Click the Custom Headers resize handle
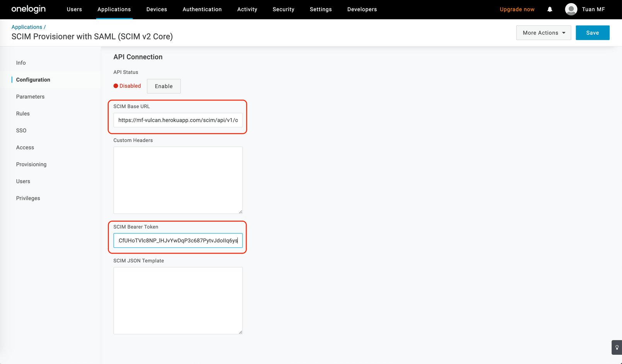Screen dimensions: 622x364 (x=240, y=211)
